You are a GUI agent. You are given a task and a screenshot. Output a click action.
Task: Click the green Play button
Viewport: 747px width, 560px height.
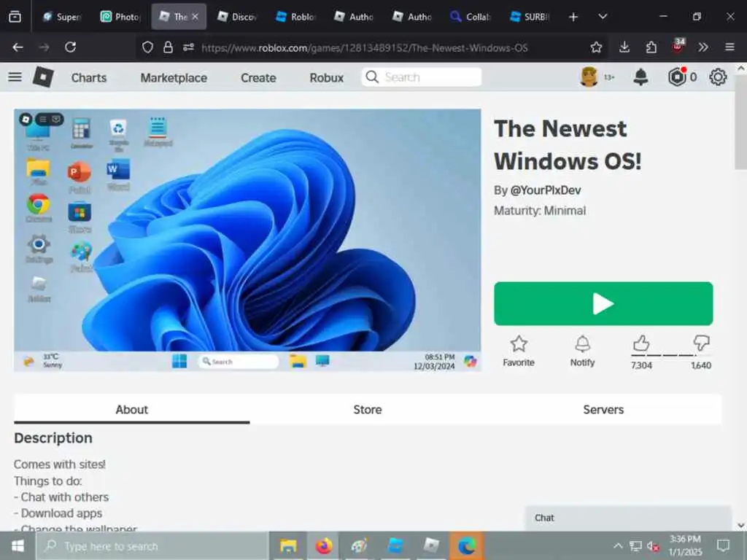tap(603, 304)
